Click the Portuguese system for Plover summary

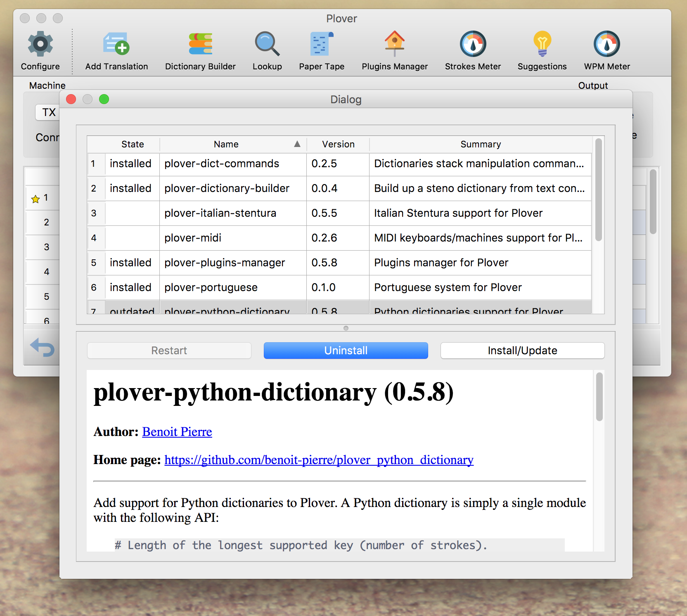tap(480, 288)
